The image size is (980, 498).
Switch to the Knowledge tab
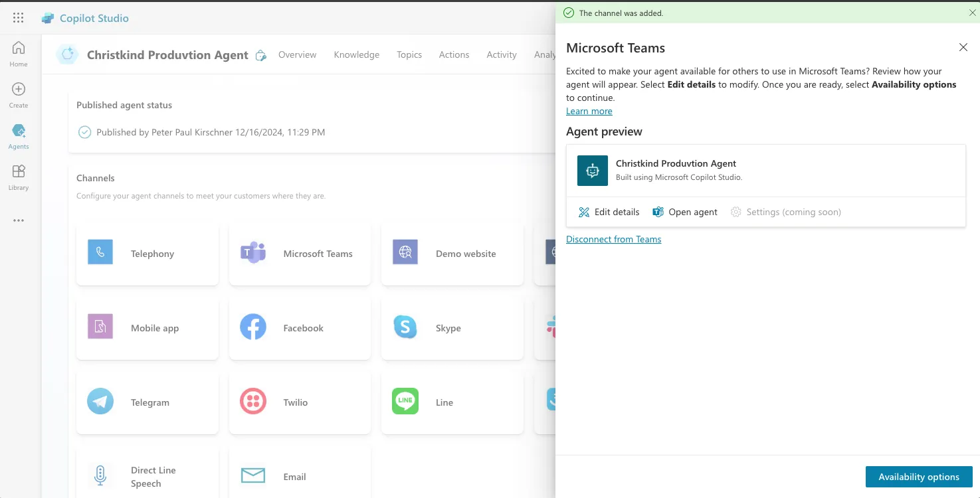point(356,54)
